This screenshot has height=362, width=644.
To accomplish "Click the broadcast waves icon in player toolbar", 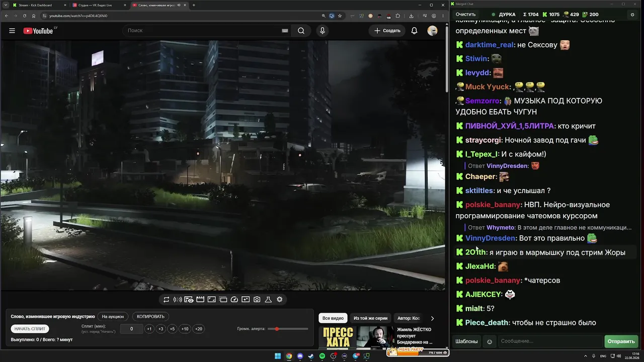I will (x=178, y=300).
